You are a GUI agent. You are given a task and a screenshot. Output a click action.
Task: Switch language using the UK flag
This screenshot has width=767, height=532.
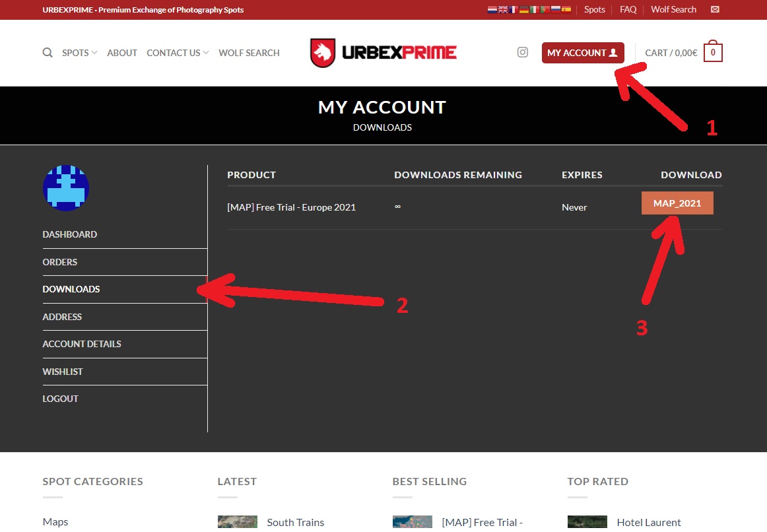(x=503, y=9)
